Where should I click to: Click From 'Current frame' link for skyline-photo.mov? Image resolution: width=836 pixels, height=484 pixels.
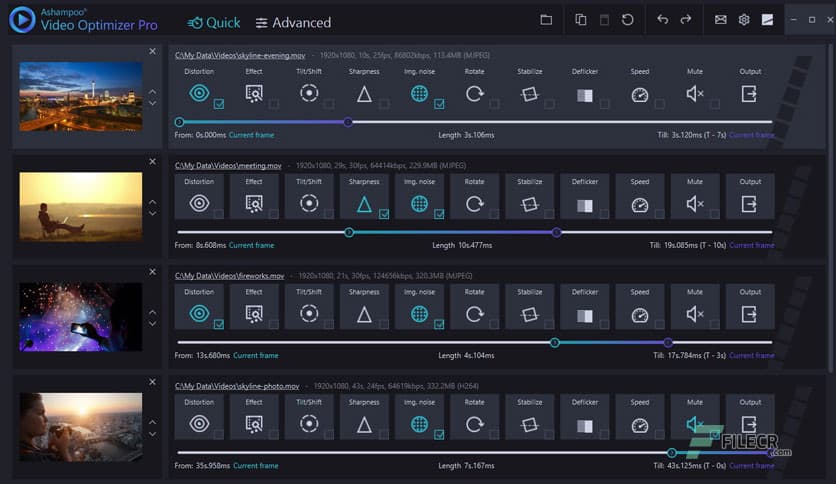tap(256, 466)
